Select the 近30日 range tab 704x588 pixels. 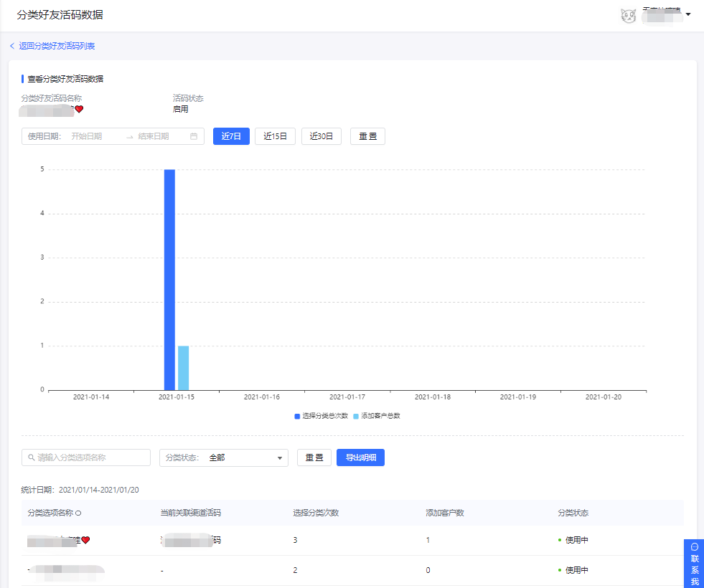pyautogui.click(x=321, y=136)
